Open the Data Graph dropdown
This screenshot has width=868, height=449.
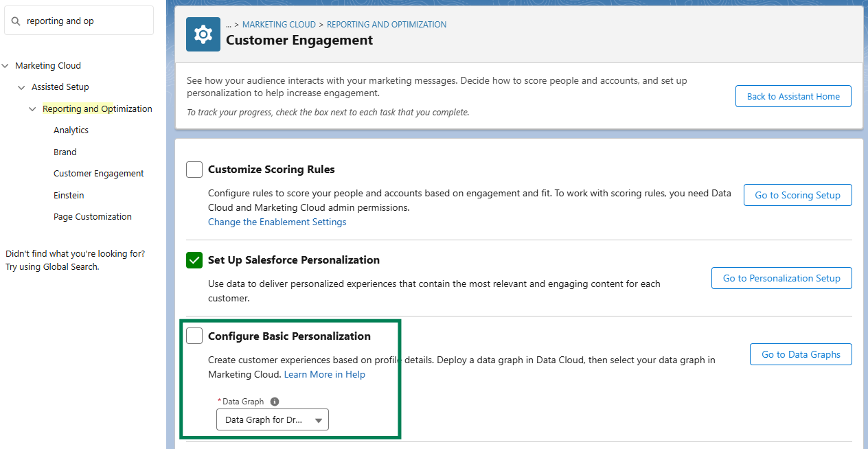pyautogui.click(x=273, y=419)
